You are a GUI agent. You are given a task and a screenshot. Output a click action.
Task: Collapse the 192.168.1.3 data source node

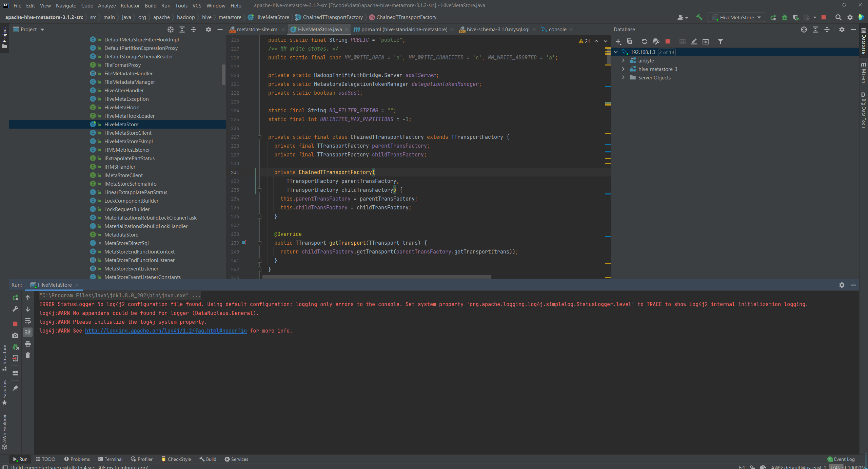(616, 52)
